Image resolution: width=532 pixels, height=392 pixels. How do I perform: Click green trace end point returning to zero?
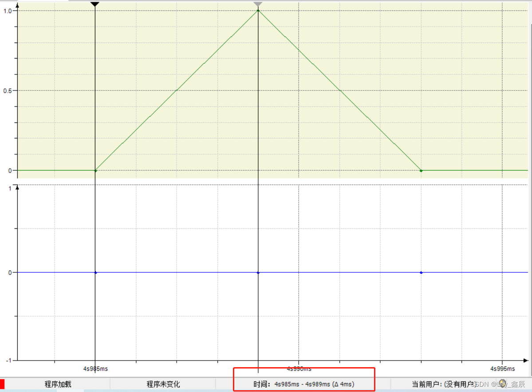pyautogui.click(x=421, y=171)
